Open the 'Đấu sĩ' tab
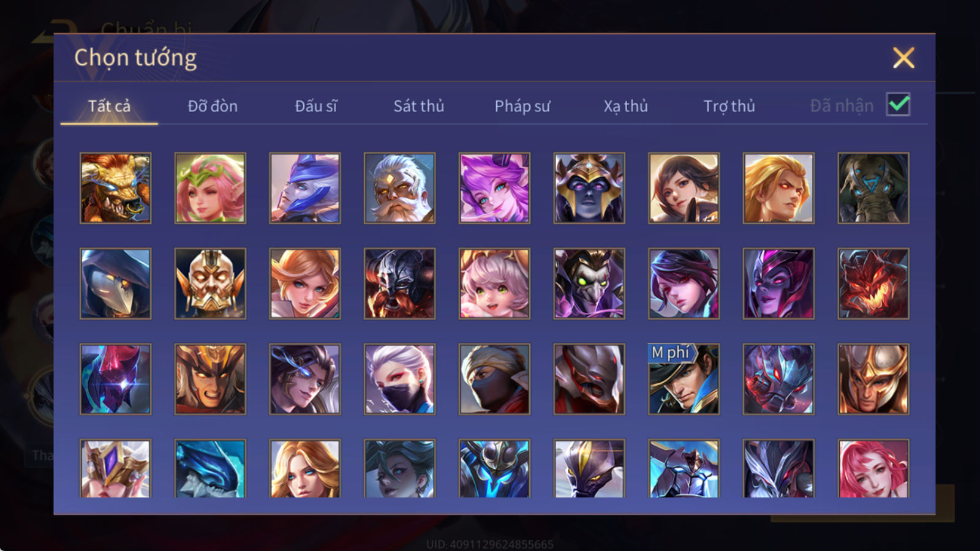Viewport: 980px width, 551px height. pos(316,106)
